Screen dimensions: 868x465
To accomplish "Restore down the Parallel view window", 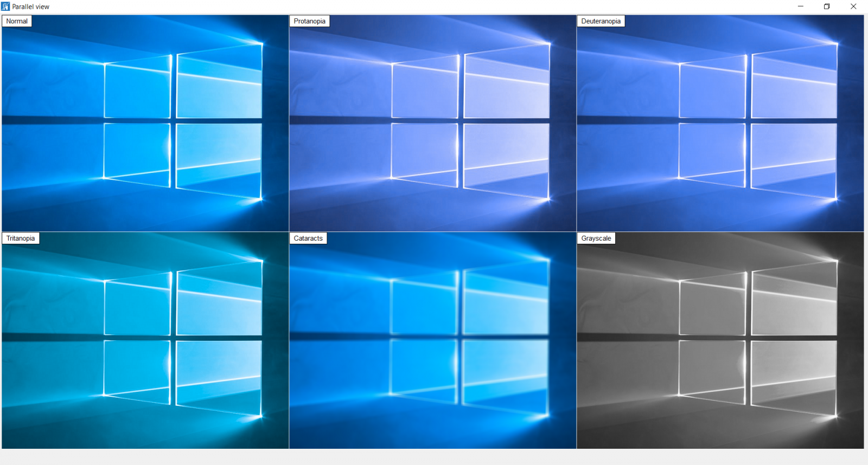I will coord(827,7).
